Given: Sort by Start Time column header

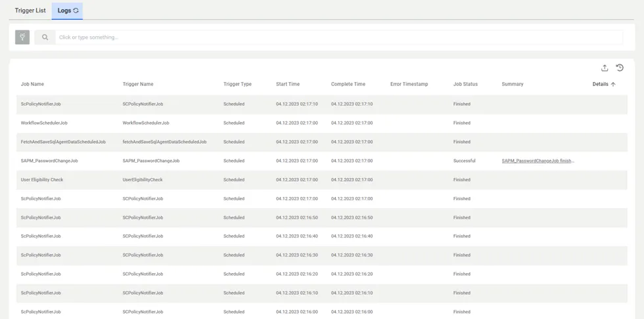Looking at the screenshot, I should point(288,84).
